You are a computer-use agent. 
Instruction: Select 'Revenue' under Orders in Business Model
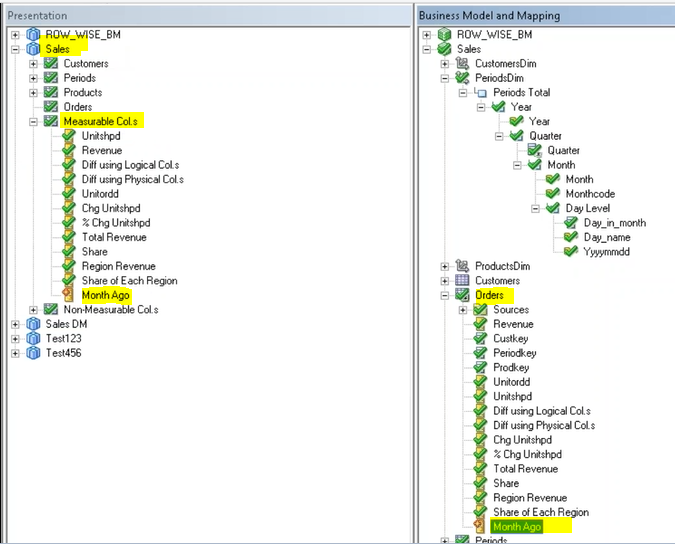point(513,324)
